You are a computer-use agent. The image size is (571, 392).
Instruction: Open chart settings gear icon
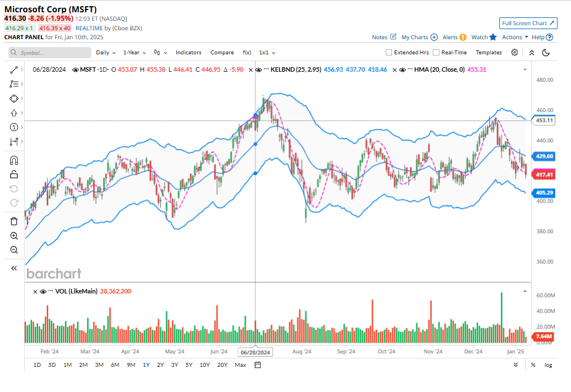[514, 53]
